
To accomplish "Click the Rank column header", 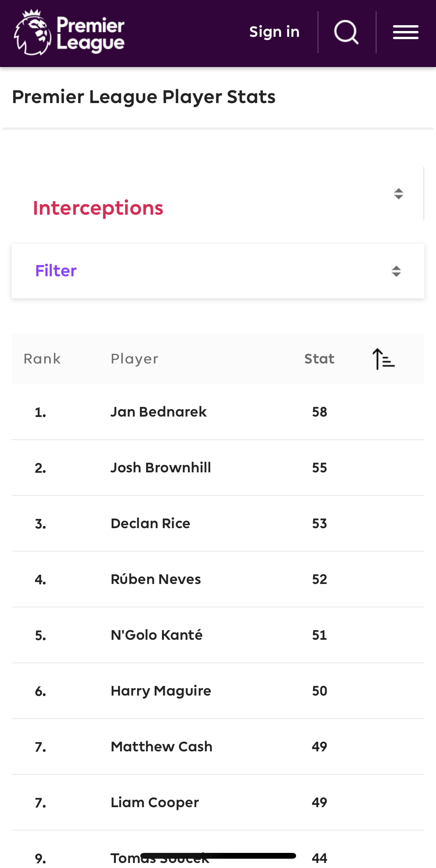I will [42, 359].
